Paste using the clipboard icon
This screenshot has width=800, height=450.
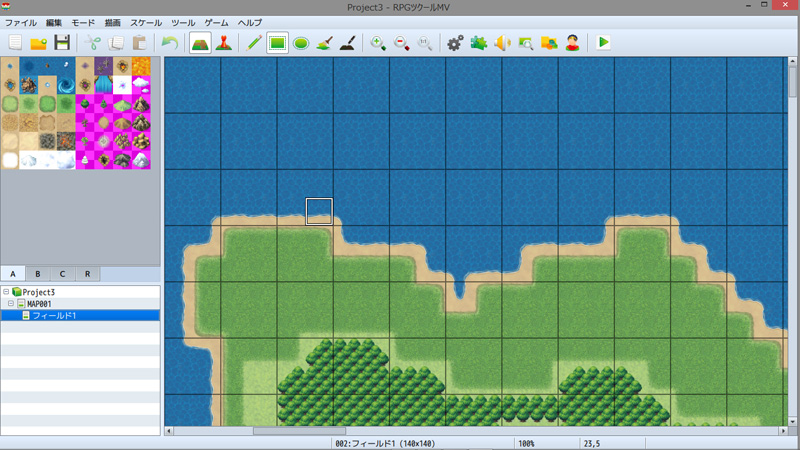pyautogui.click(x=139, y=43)
